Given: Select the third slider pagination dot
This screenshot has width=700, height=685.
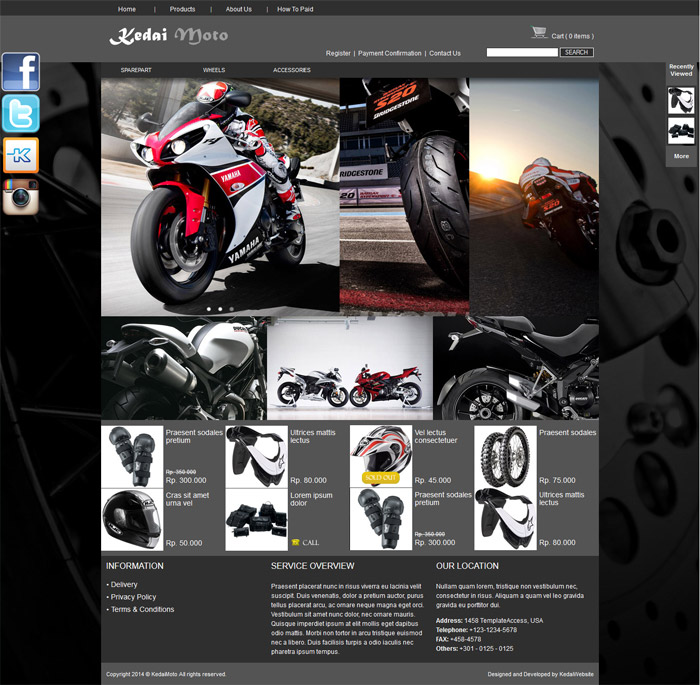Looking at the screenshot, I should tap(231, 309).
